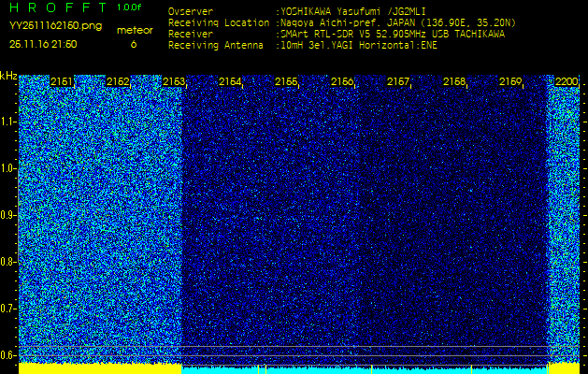Click the 'Receiver' field label

pos(191,35)
